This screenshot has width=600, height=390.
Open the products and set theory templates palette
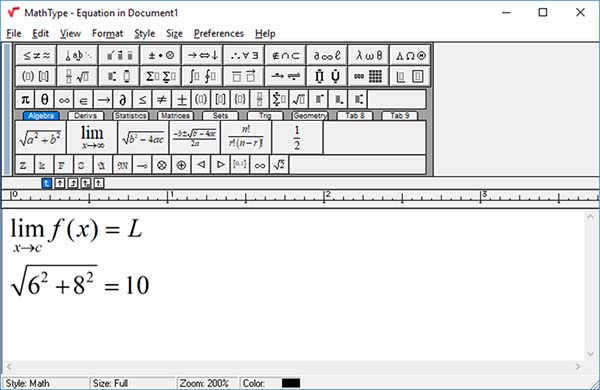coord(327,76)
